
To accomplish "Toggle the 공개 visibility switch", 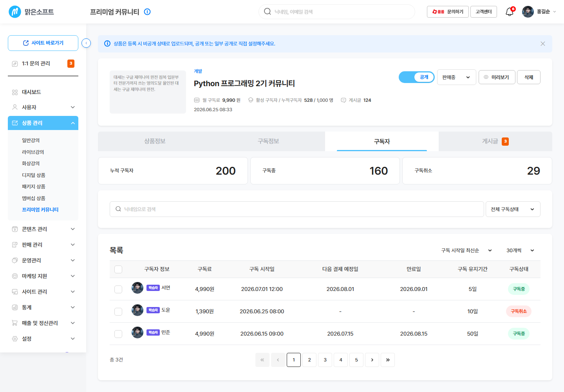I will (x=416, y=77).
